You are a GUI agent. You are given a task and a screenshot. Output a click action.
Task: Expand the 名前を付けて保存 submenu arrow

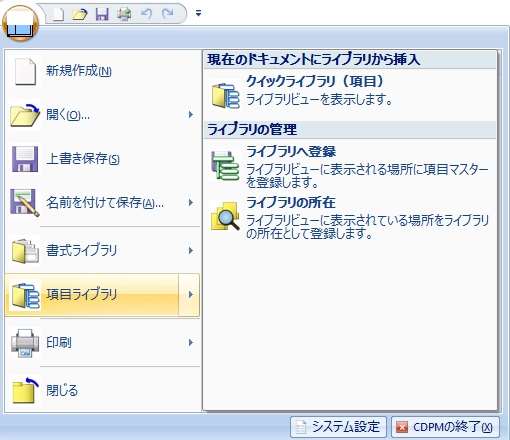coord(191,202)
